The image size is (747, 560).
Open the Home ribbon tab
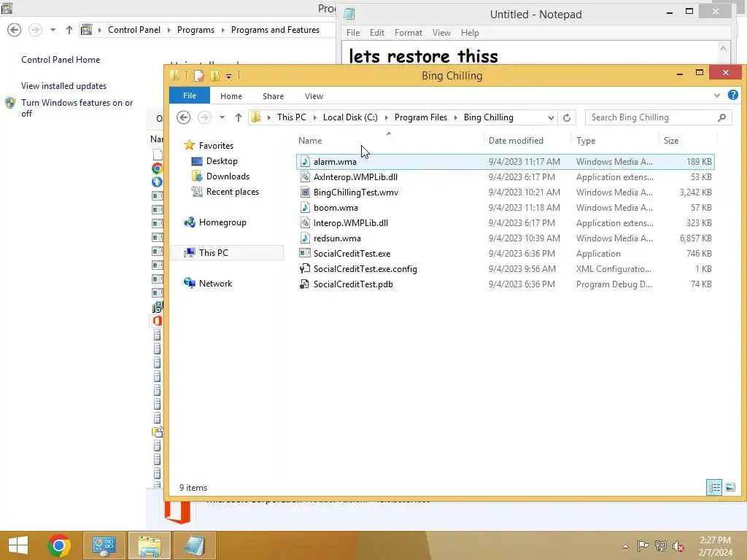click(x=231, y=96)
